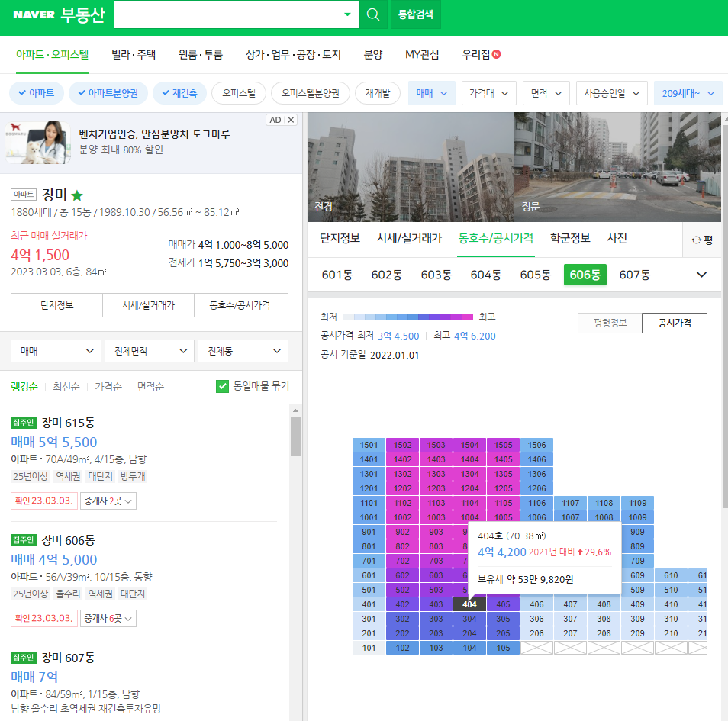Viewport: 728px width, 721px height.
Task: Select building 607동
Action: [635, 275]
